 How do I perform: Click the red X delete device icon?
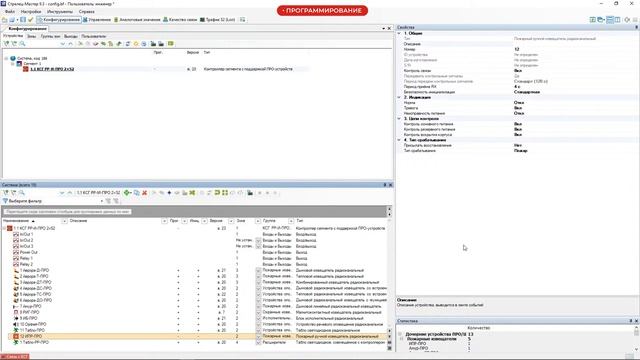coord(144,193)
